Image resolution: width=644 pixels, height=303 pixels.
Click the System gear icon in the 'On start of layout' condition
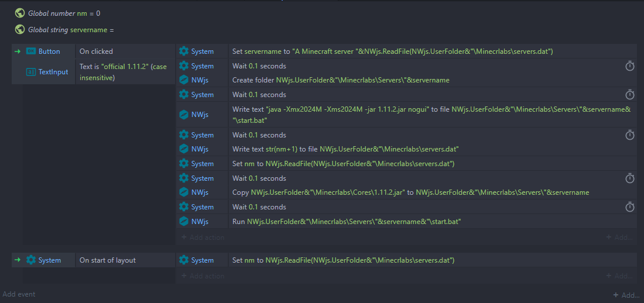(31, 260)
